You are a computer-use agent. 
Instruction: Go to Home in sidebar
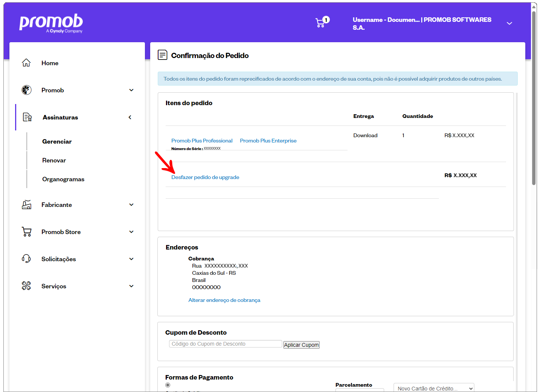pos(50,63)
